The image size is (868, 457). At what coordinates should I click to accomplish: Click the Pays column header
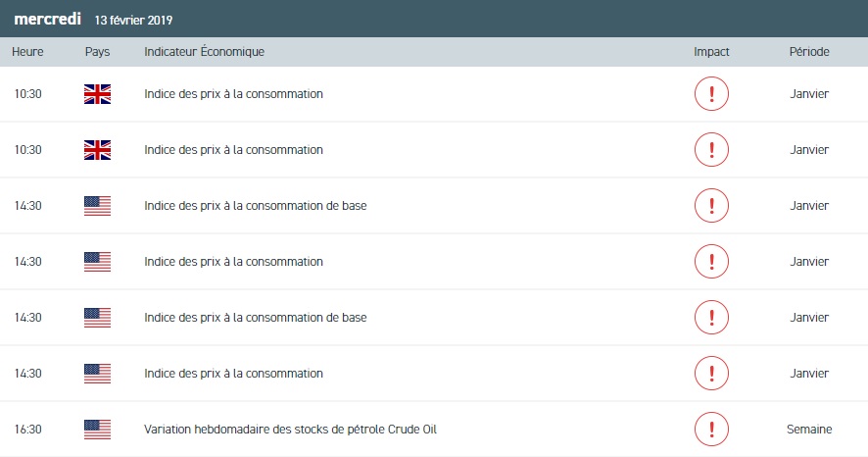coord(97,52)
